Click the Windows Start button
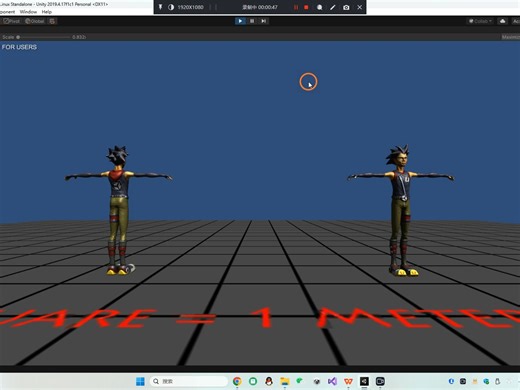Image resolution: width=520 pixels, height=390 pixels. point(140,381)
